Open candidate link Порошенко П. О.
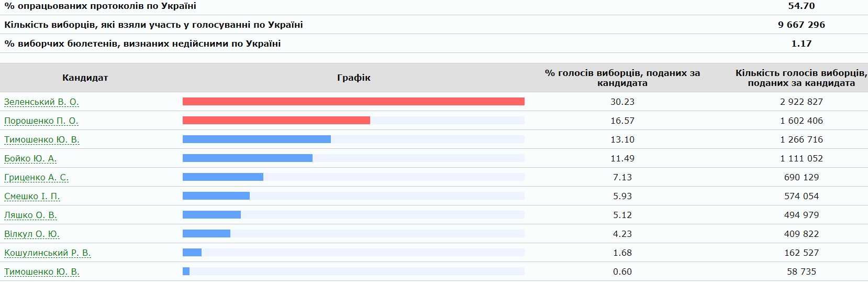Viewport: 868px width, 282px height. (x=41, y=121)
